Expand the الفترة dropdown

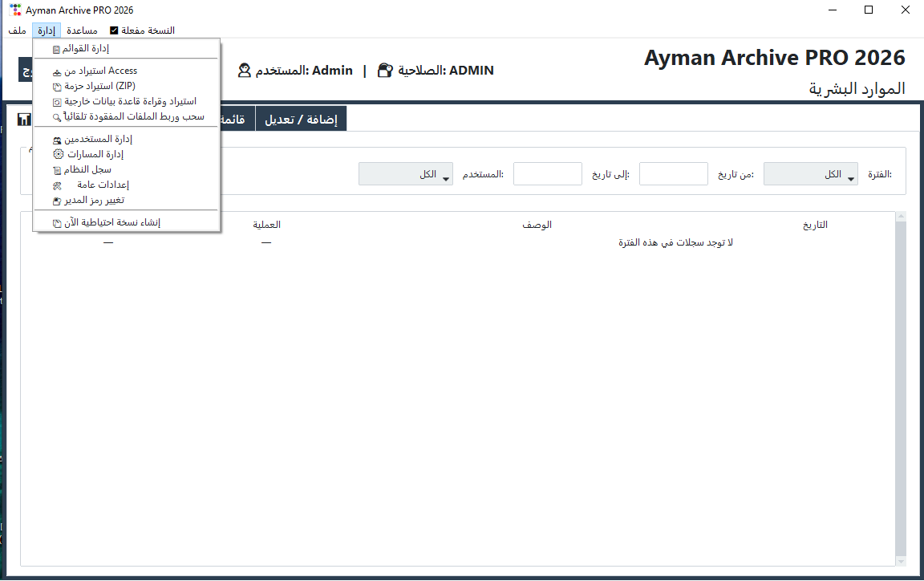[x=811, y=174]
